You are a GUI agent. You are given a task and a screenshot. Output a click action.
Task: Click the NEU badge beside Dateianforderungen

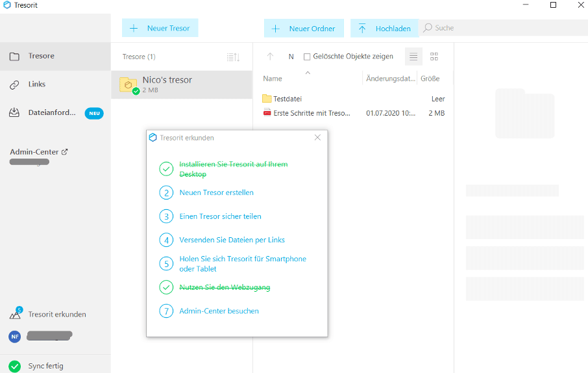[94, 113]
